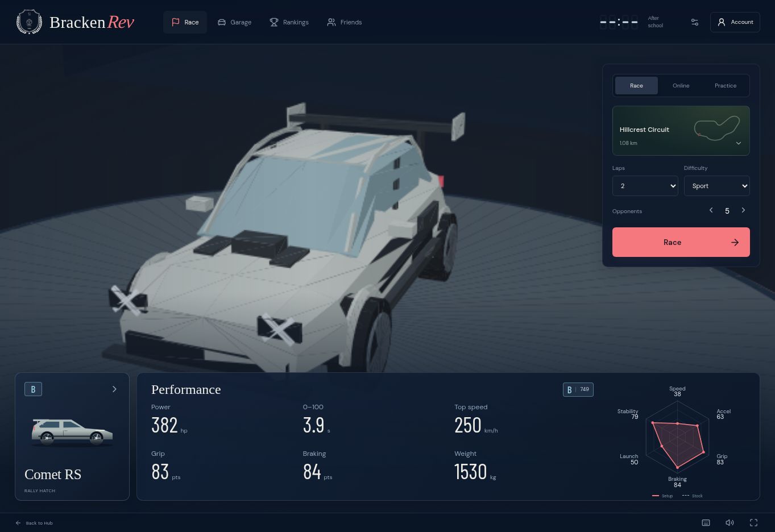
Task: Open the keyboard controls icon
Action: [x=706, y=523]
